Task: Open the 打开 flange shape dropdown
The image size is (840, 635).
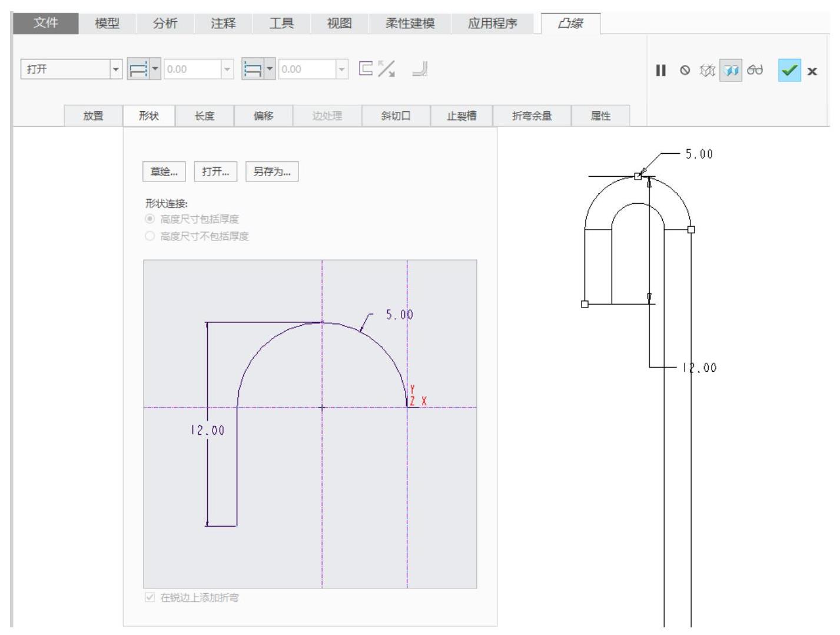Action: tap(115, 70)
